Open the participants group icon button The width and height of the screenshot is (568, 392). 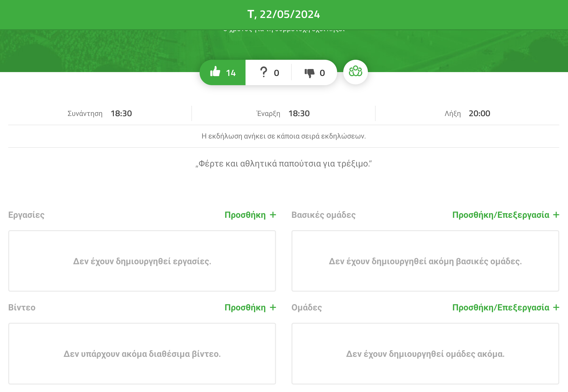355,72
